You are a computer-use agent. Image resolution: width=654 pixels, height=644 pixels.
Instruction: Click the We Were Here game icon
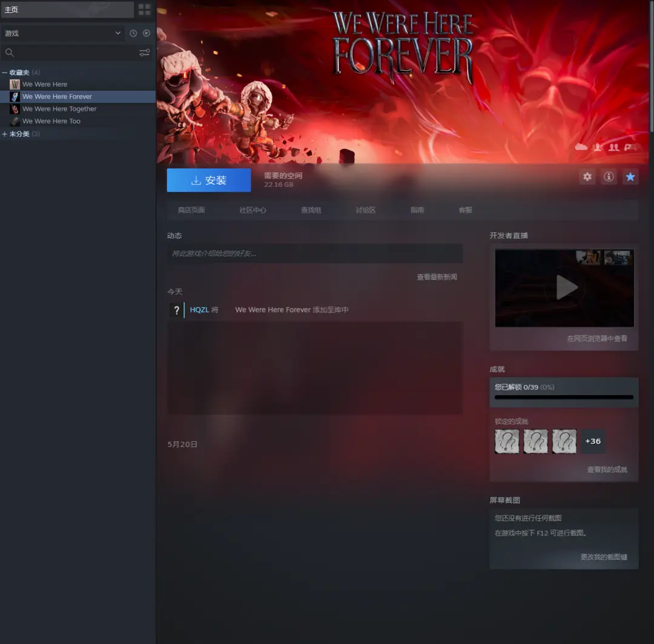(15, 84)
